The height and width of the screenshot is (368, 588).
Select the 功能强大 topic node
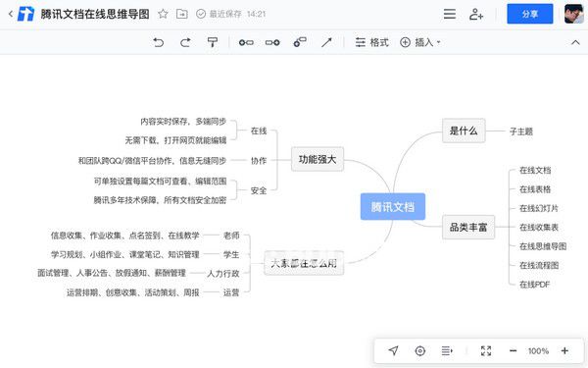pyautogui.click(x=318, y=159)
